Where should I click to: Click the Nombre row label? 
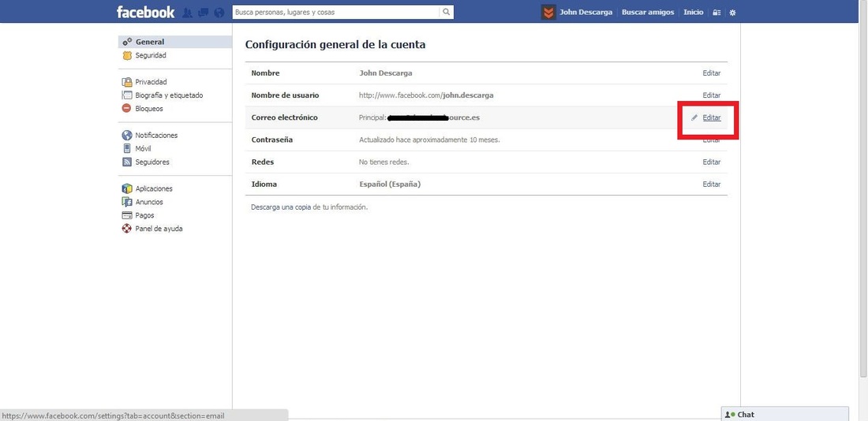click(265, 73)
